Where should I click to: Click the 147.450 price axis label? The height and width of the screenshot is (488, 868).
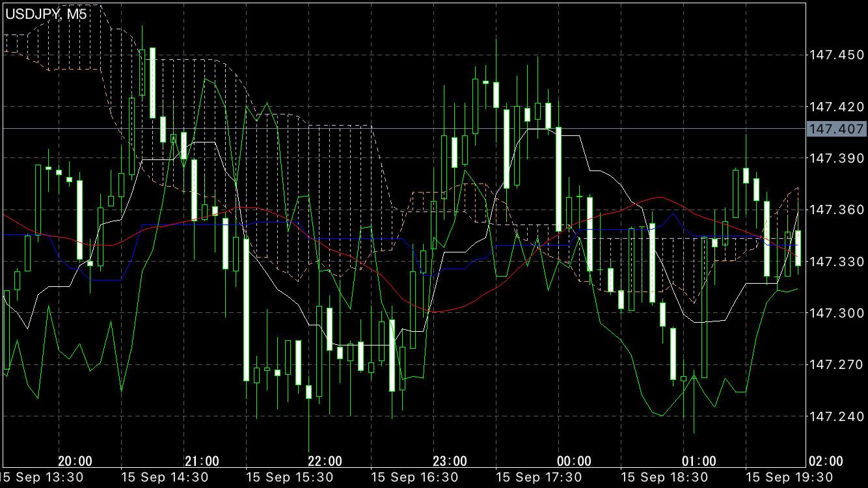[x=835, y=55]
